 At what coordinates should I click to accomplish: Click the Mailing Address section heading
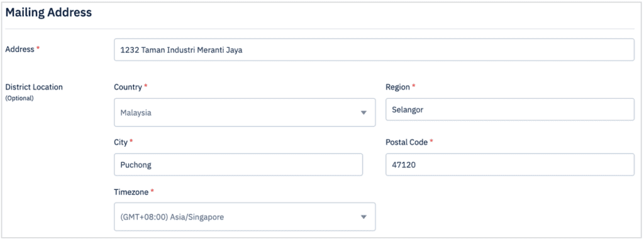(48, 13)
